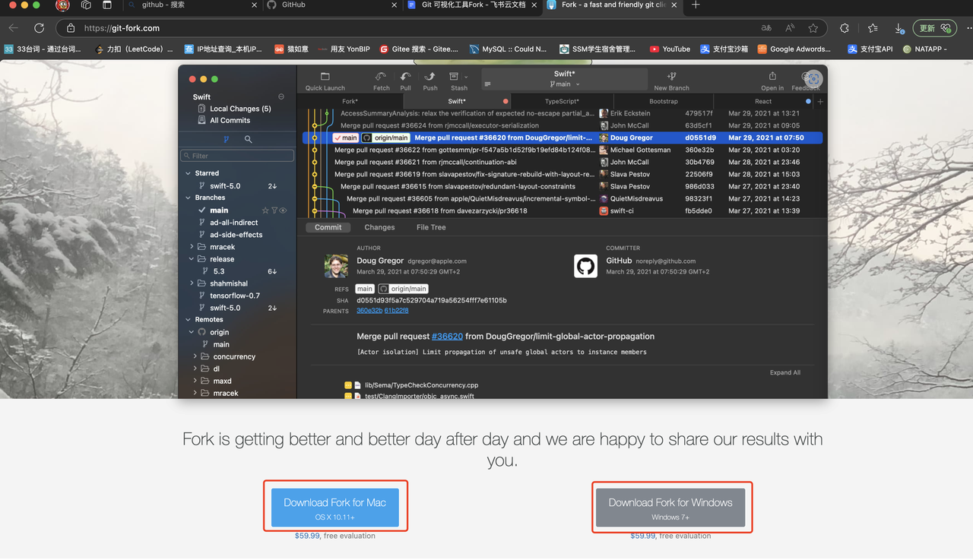The image size is (973, 560).
Task: Click the translate icon in address bar
Action: coord(766,28)
